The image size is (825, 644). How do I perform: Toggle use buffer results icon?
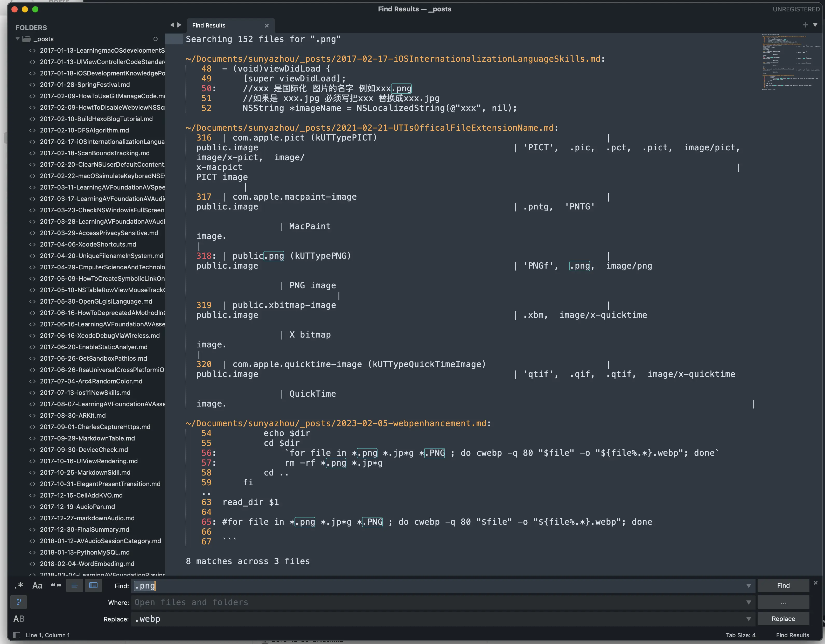(x=93, y=585)
